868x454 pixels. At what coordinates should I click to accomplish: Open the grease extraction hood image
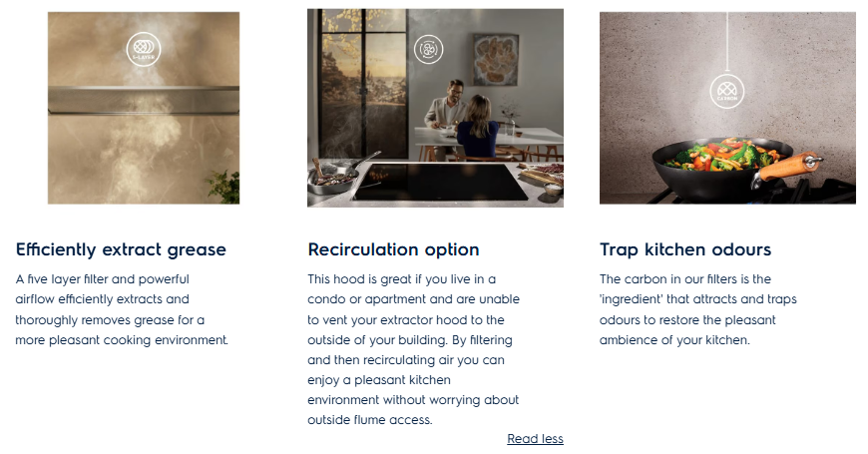click(144, 108)
